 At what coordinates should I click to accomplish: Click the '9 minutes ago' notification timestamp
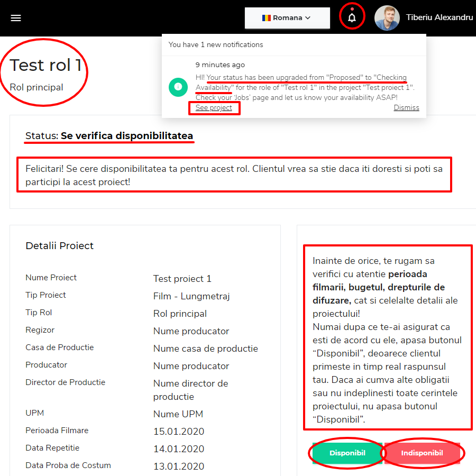click(x=220, y=65)
